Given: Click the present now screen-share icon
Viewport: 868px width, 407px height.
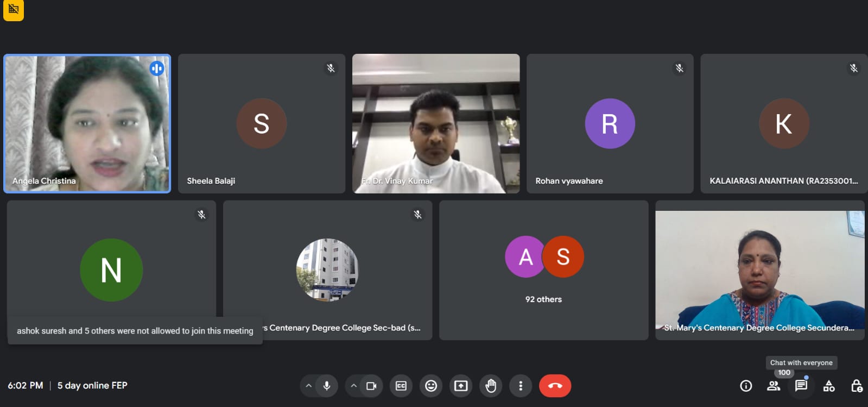Looking at the screenshot, I should (x=461, y=386).
